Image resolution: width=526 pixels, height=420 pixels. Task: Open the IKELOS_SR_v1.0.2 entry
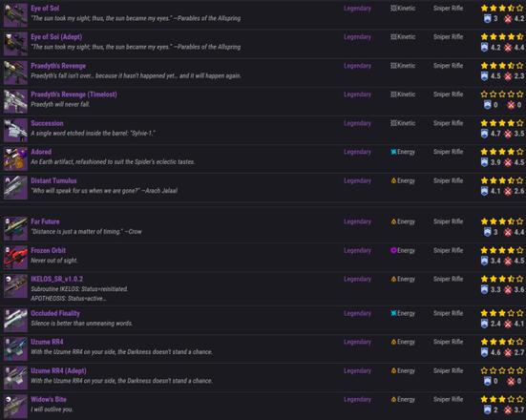coord(56,279)
